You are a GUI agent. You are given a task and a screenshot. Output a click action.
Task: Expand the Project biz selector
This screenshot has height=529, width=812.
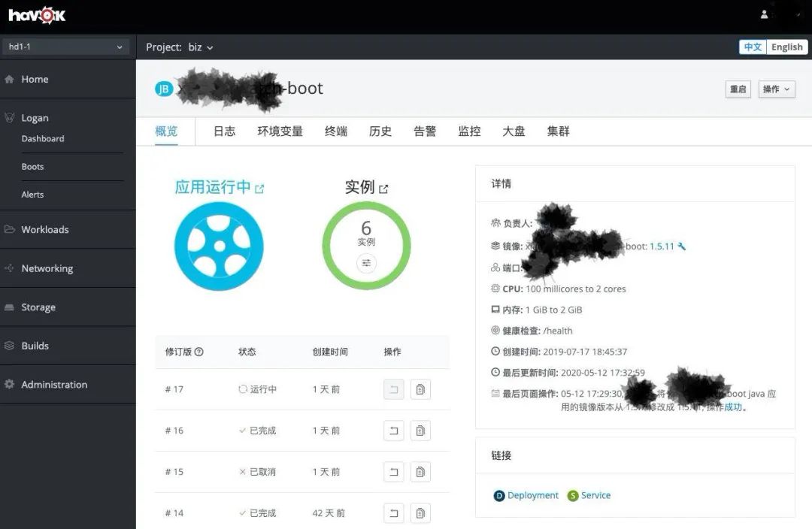[x=180, y=47]
